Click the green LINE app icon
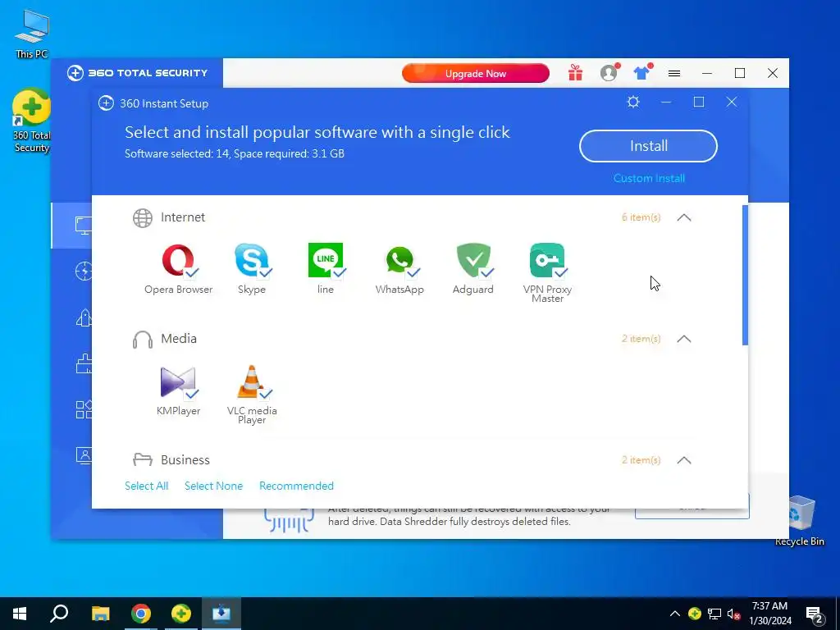Image resolution: width=840 pixels, height=630 pixels. pyautogui.click(x=325, y=260)
